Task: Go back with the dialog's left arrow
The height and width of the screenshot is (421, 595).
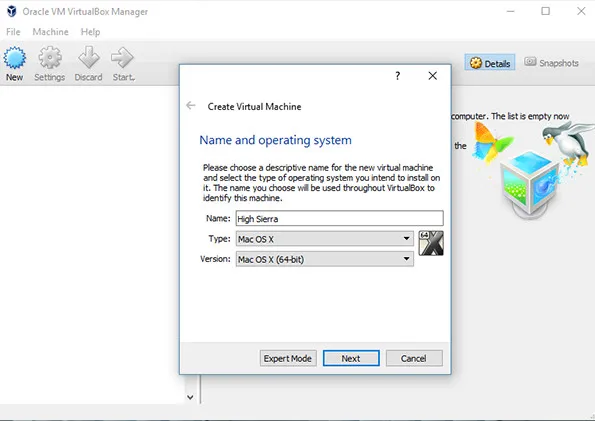Action: [191, 106]
